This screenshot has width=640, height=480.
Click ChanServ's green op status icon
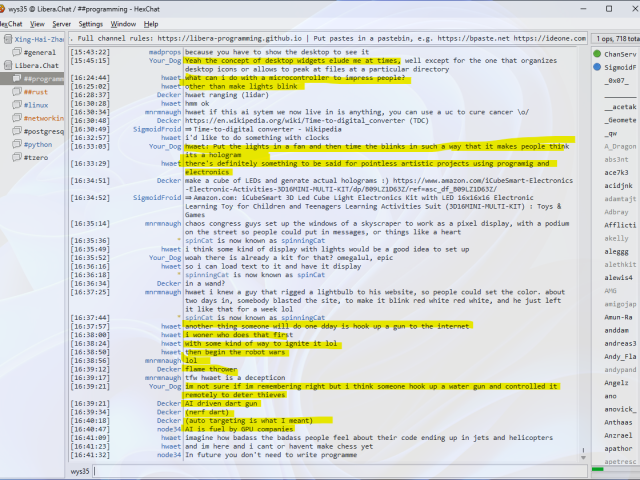point(597,53)
